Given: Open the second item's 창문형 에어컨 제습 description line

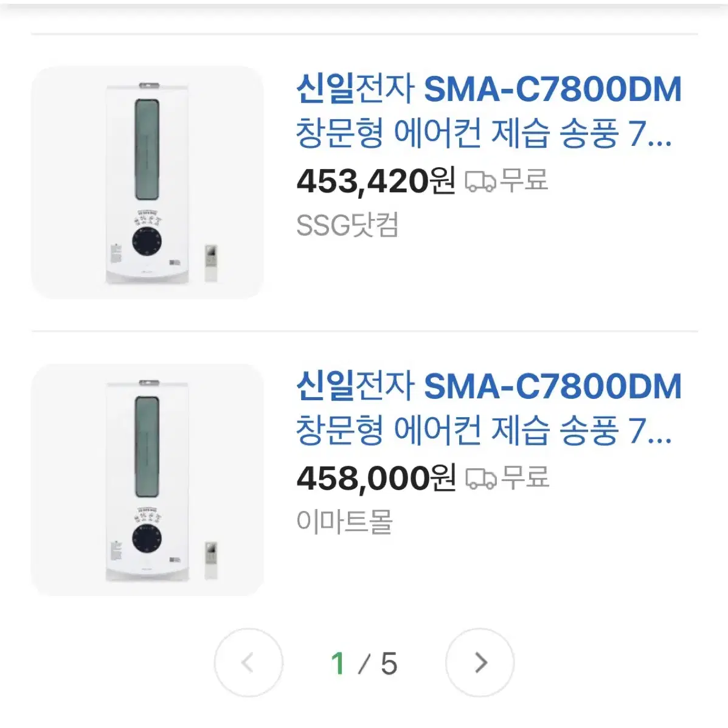Looking at the screenshot, I should pos(484,431).
